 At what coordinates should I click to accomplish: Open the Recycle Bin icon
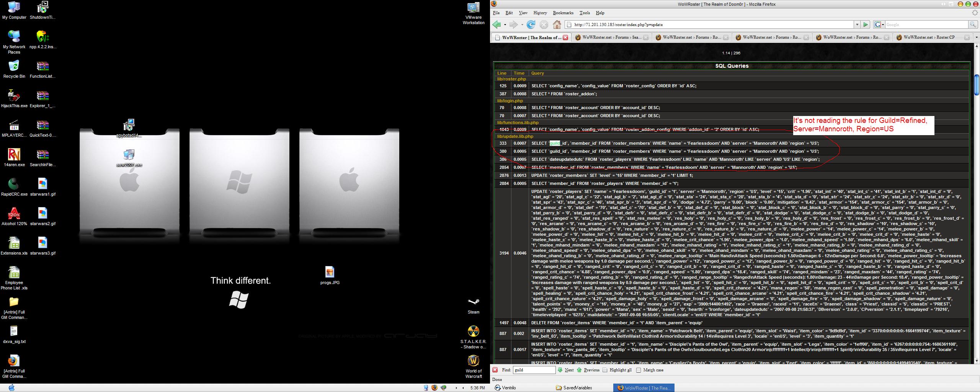coord(14,69)
